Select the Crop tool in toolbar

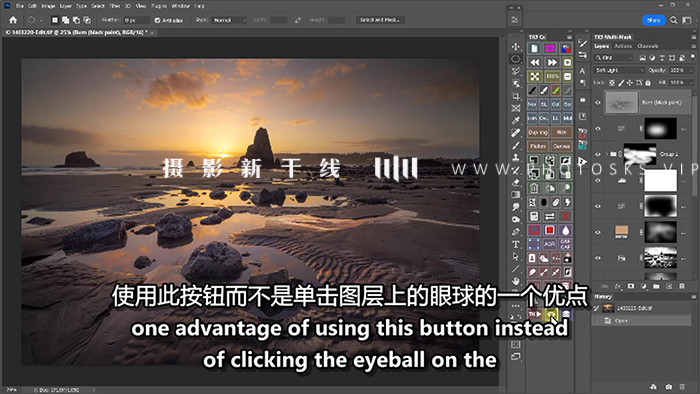coord(516,96)
